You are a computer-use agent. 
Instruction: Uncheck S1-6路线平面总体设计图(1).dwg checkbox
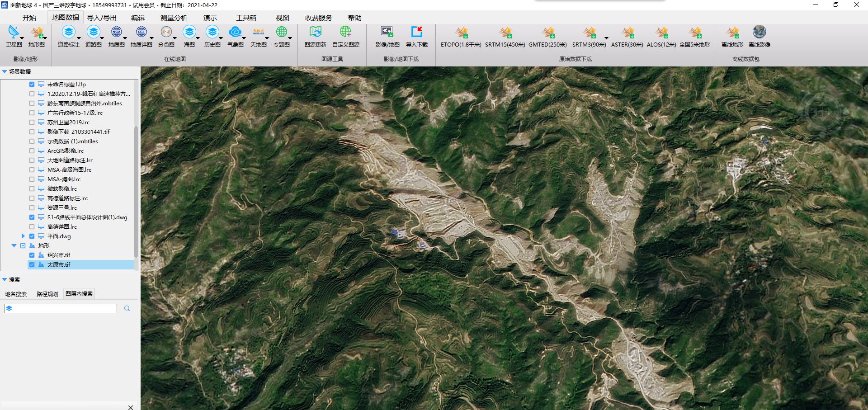click(32, 217)
